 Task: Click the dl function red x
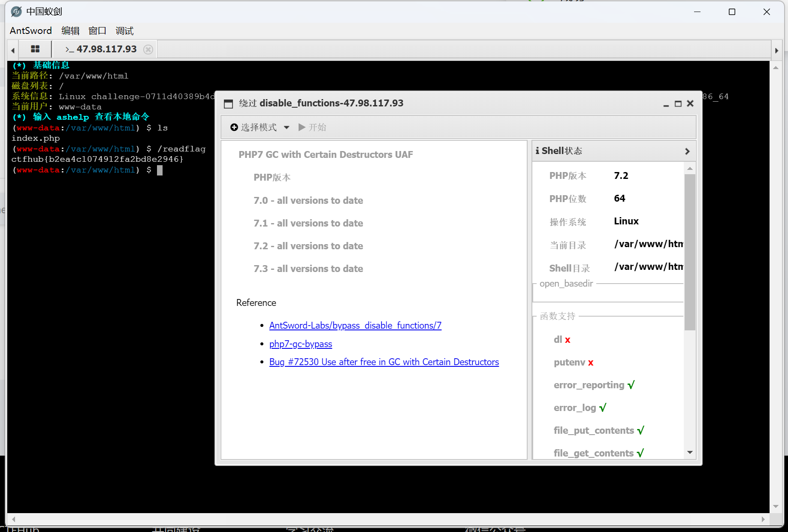point(568,340)
